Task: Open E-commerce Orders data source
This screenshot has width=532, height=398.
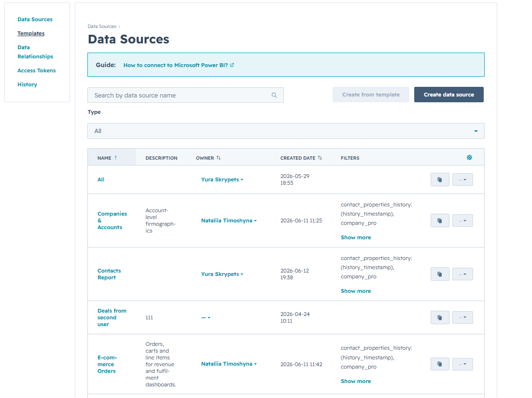Action: pyautogui.click(x=107, y=364)
